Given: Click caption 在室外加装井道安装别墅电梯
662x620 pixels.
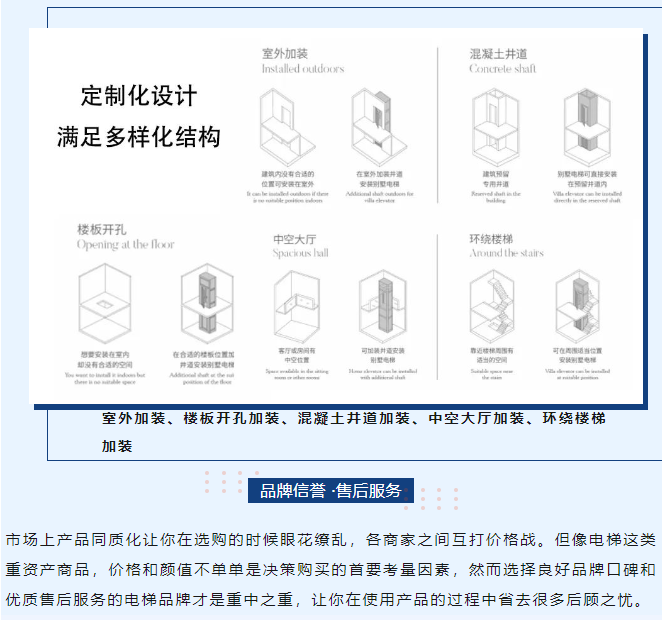Looking at the screenshot, I should [x=379, y=179].
